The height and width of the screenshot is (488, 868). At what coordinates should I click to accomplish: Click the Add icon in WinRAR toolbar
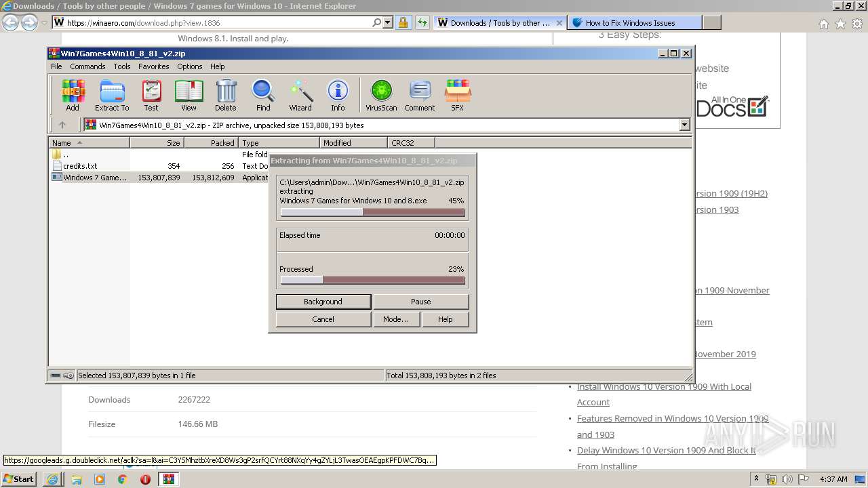73,95
